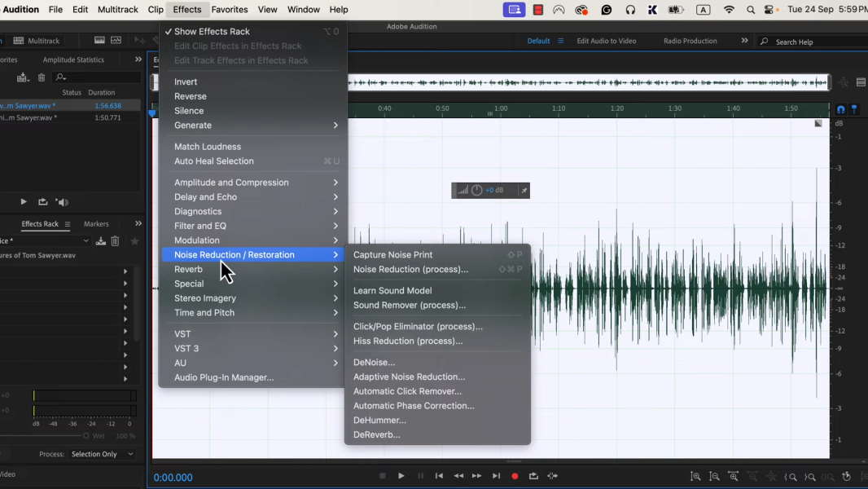Expand Filter and EQ submenu

252,226
